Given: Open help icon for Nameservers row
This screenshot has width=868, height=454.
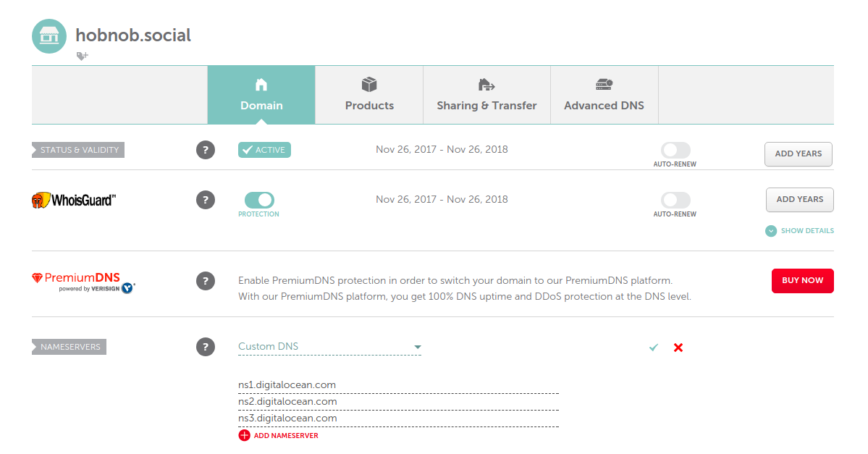Looking at the screenshot, I should coord(206,347).
